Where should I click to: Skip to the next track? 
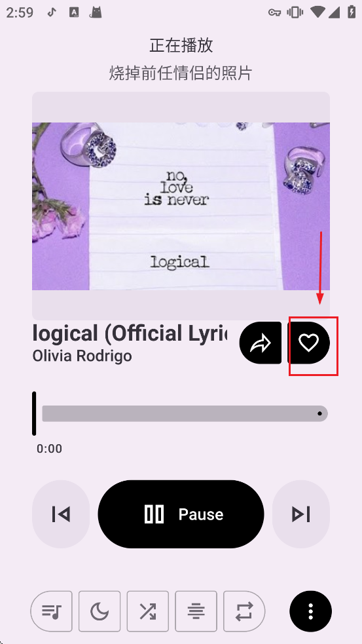(301, 514)
